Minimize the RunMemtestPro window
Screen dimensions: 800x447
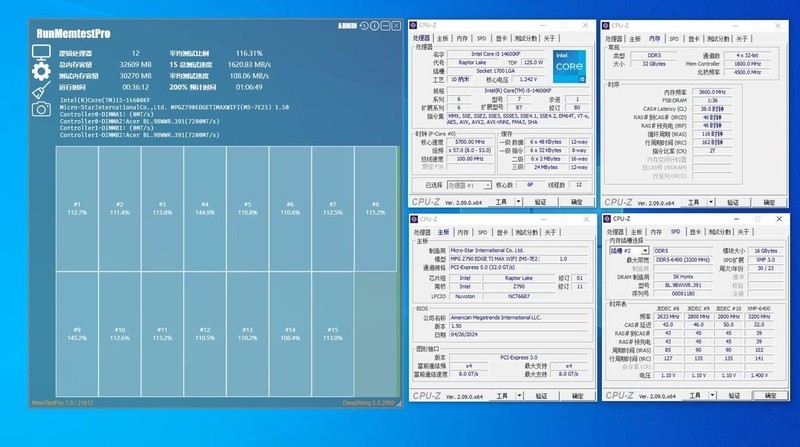(x=385, y=26)
